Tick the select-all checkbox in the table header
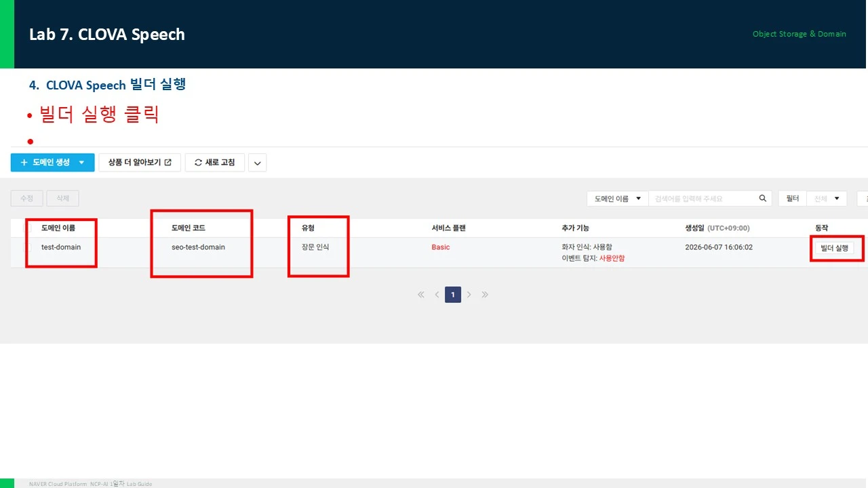 coord(28,228)
